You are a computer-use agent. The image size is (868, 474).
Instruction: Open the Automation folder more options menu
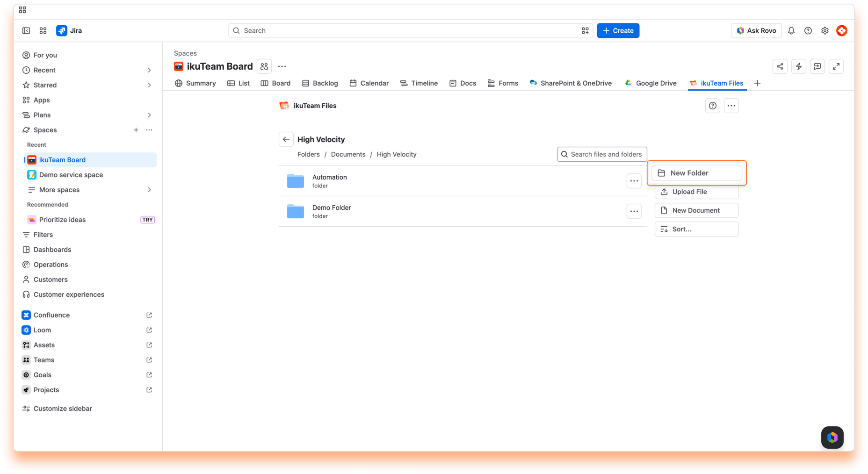pos(634,181)
